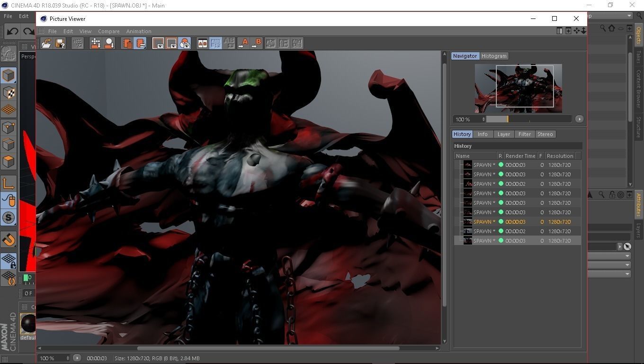Viewport: 644px width, 364px height.
Task: Click the Render Time column header
Action: point(520,156)
